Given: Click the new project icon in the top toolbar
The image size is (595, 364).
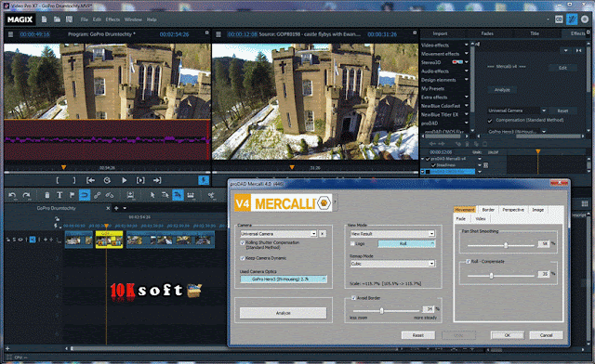Looking at the screenshot, I should 44,19.
